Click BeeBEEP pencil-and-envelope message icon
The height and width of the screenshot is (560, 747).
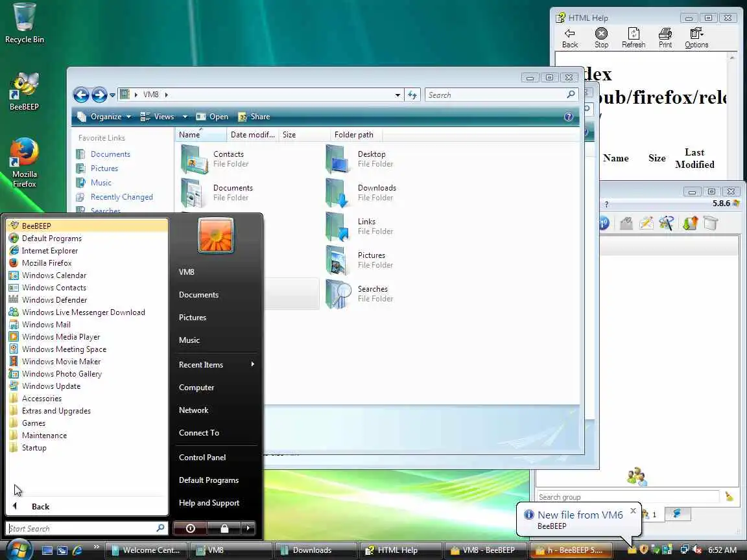click(x=646, y=223)
